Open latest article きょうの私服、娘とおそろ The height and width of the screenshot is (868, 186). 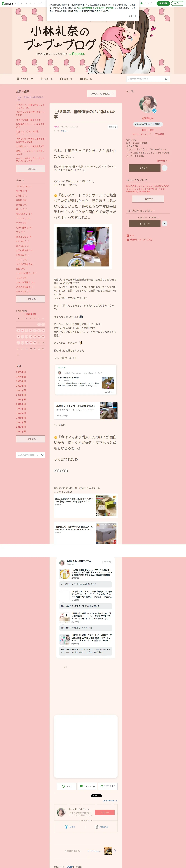coord(28,120)
